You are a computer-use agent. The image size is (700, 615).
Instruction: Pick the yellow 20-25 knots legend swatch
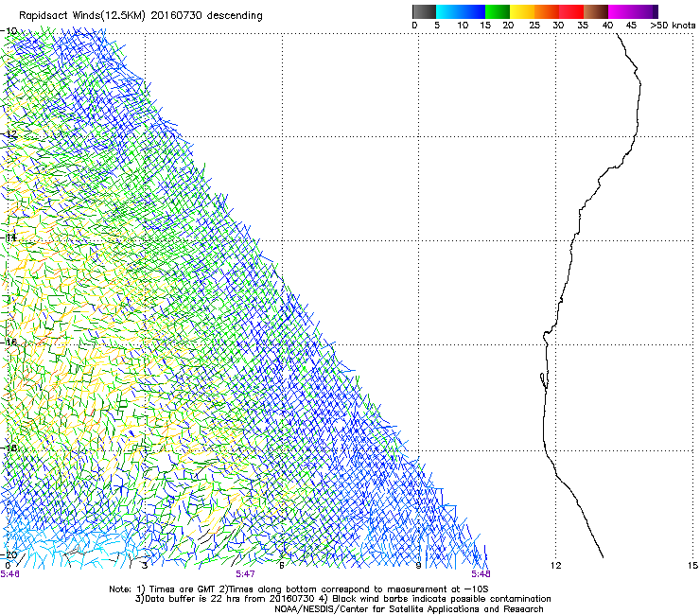tap(522, 11)
